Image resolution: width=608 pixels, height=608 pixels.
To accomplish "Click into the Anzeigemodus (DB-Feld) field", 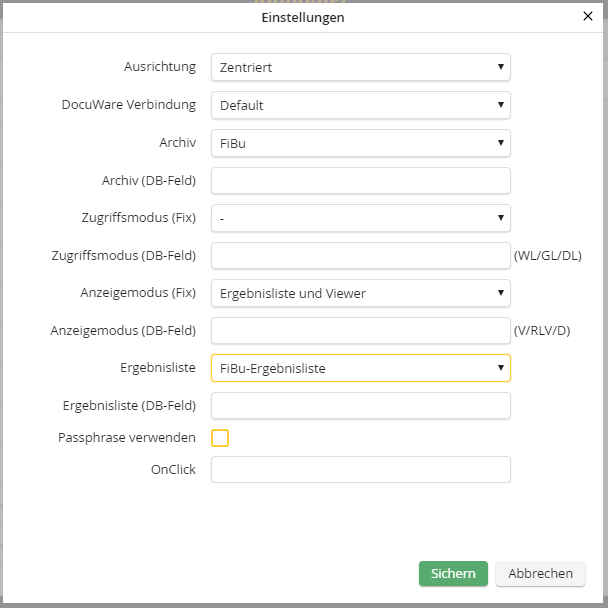I will pos(360,330).
